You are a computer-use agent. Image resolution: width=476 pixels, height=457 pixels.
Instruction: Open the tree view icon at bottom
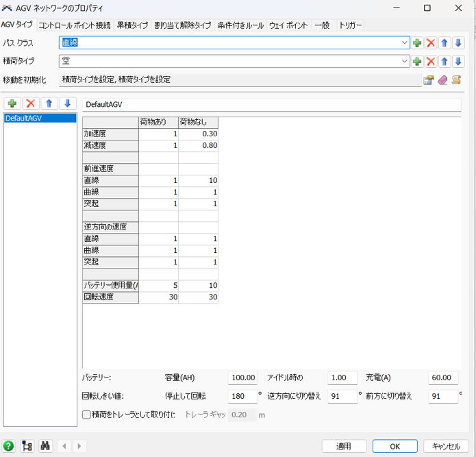click(27, 446)
